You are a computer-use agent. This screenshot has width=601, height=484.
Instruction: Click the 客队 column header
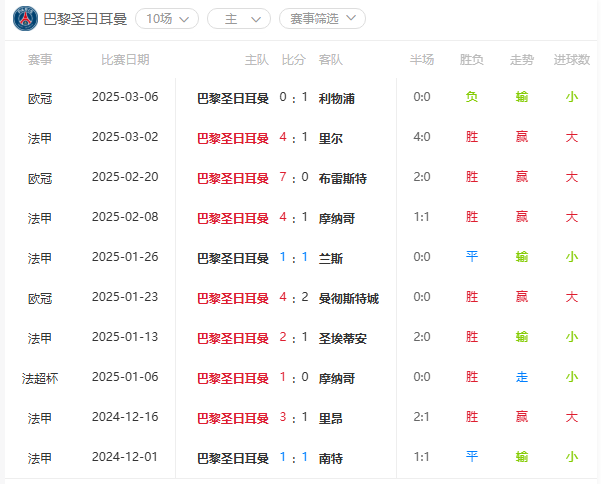(330, 60)
